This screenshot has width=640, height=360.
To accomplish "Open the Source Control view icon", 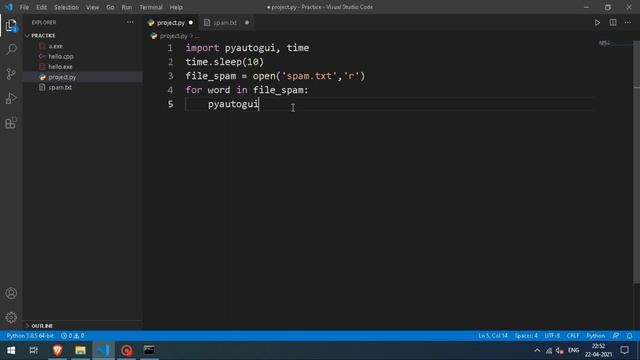I will (x=11, y=74).
